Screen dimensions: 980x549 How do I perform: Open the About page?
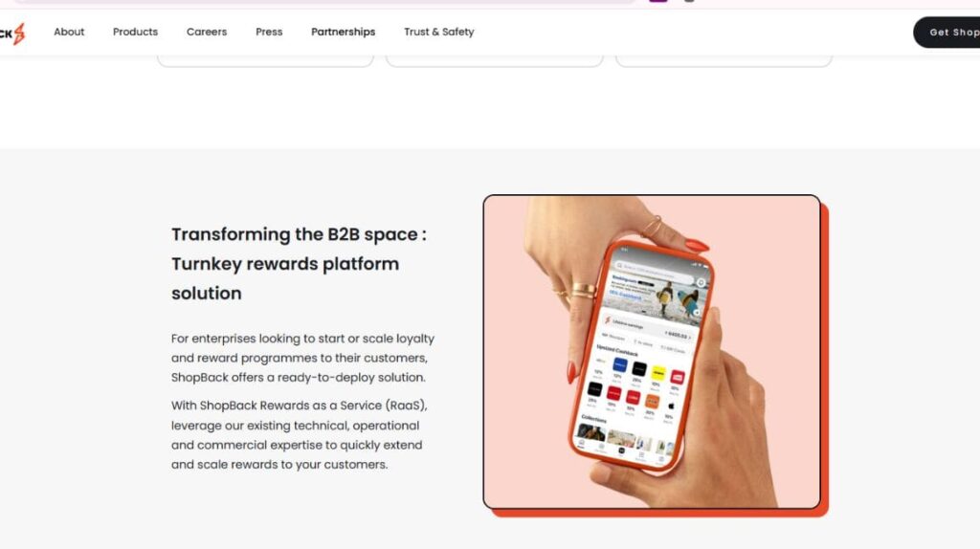coord(69,32)
